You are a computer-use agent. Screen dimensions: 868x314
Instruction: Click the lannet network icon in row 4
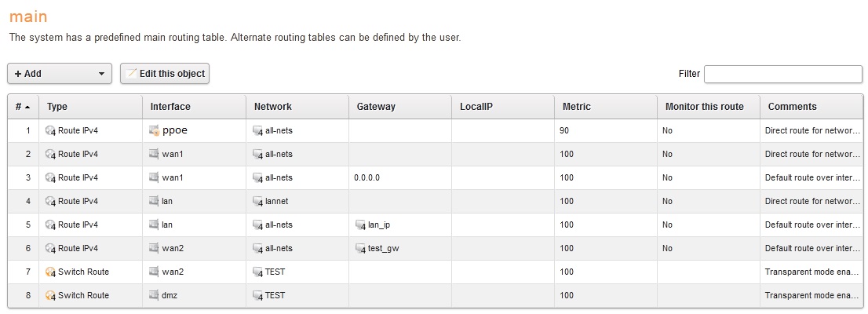coord(258,202)
